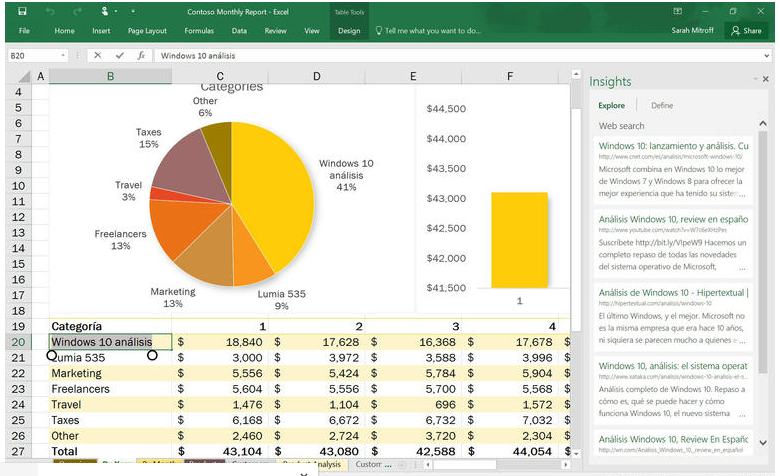Click the Insights scroll down chevron
780x476 pixels.
point(763,442)
